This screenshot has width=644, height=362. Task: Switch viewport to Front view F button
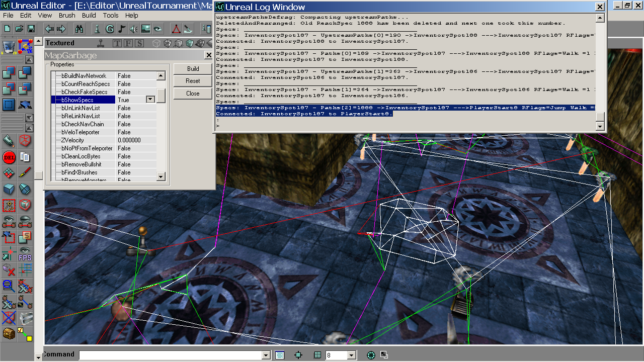point(128,43)
